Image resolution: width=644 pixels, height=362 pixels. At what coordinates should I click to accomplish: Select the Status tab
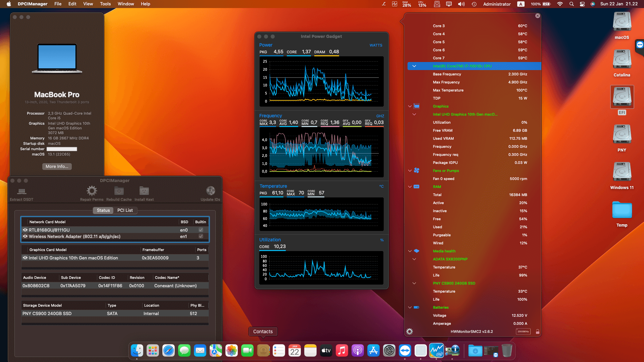103,210
